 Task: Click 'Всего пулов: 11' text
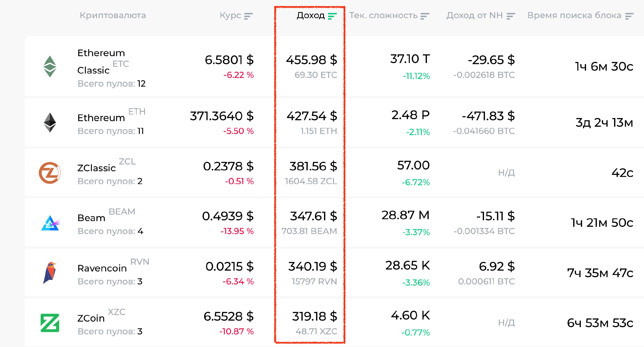coord(111,131)
